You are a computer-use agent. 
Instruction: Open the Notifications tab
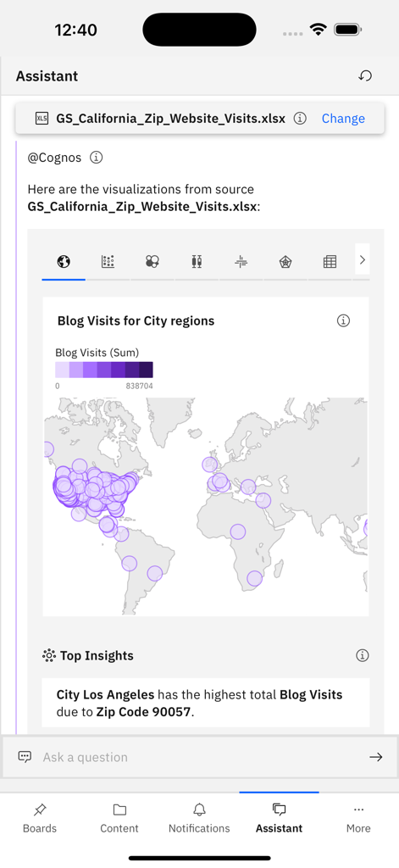(x=199, y=819)
